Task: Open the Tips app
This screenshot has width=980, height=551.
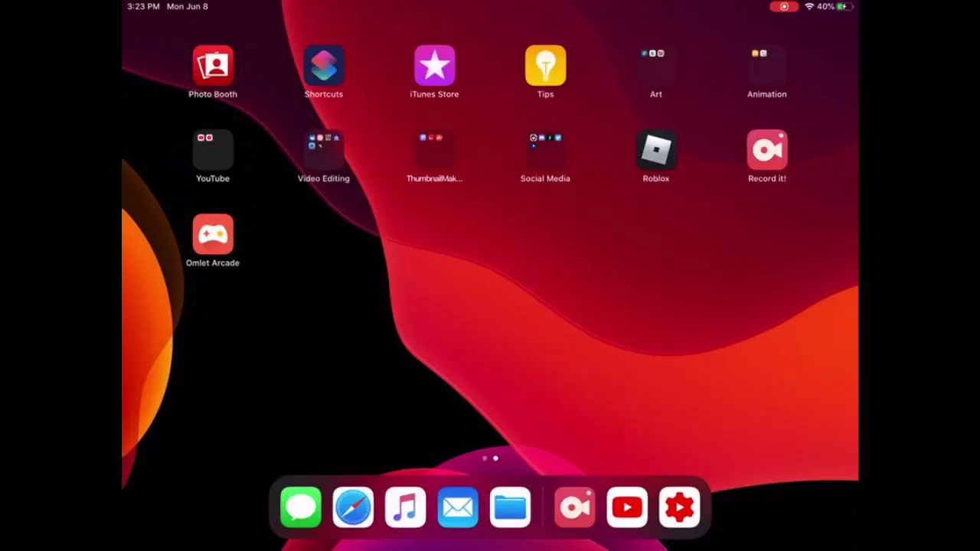Action: tap(545, 66)
